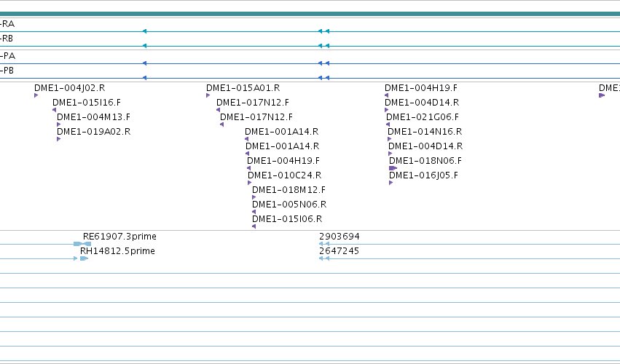Click the purple arrow glyph under DME1-016J05.F
620x364 pixels.
(391, 183)
